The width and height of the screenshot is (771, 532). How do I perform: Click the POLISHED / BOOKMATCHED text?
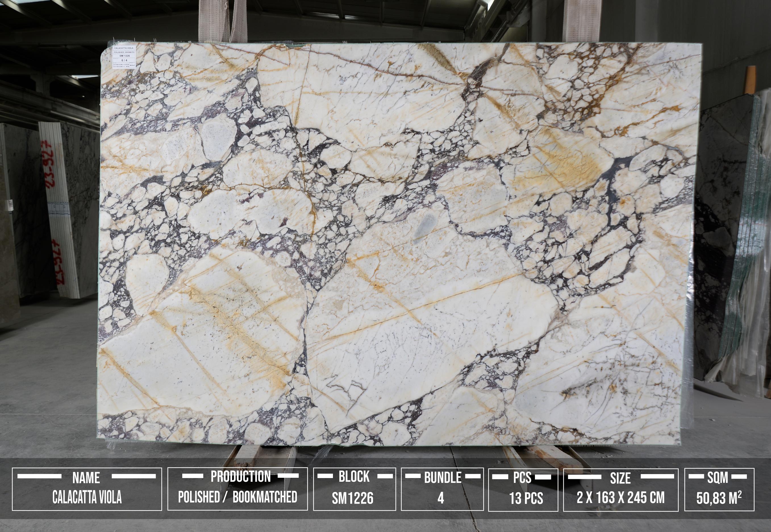[x=237, y=497]
